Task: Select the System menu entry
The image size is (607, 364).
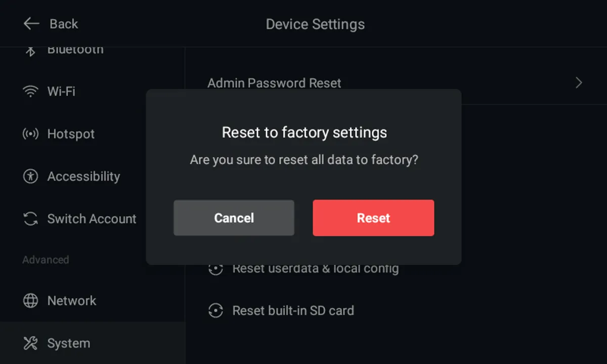Action: [x=68, y=343]
